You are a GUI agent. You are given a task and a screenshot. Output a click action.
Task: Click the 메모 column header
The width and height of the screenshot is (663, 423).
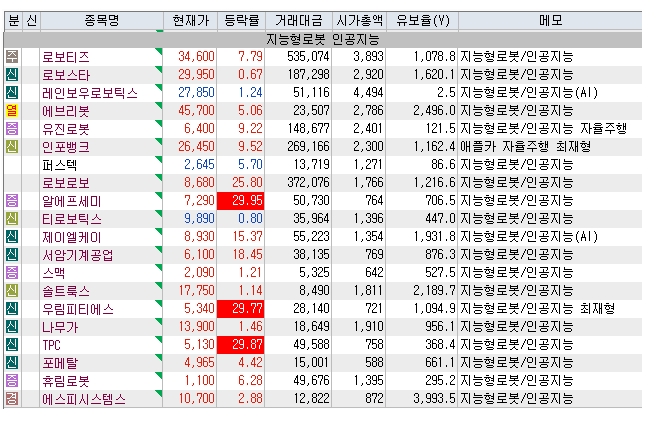tap(550, 20)
